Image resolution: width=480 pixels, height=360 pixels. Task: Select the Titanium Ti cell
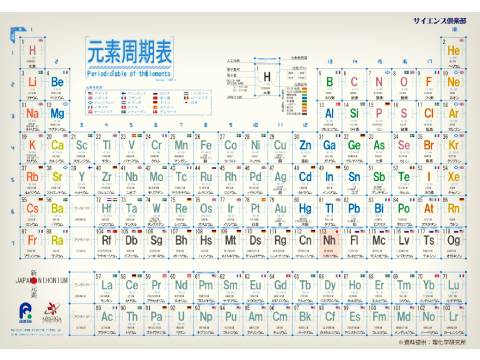tap(107, 148)
